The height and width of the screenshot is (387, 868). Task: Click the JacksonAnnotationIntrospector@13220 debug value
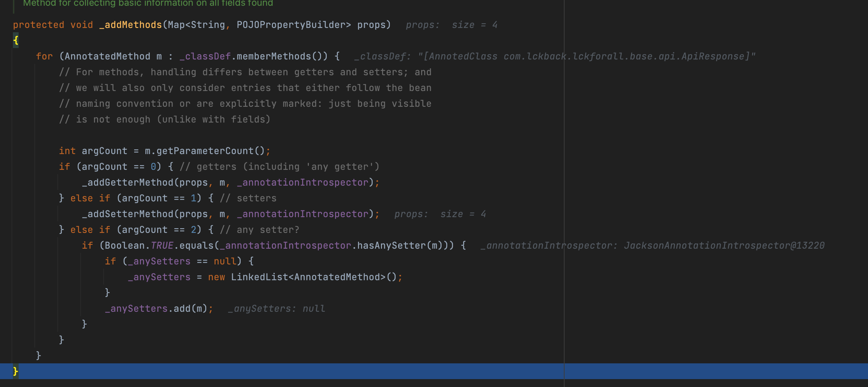click(724, 245)
